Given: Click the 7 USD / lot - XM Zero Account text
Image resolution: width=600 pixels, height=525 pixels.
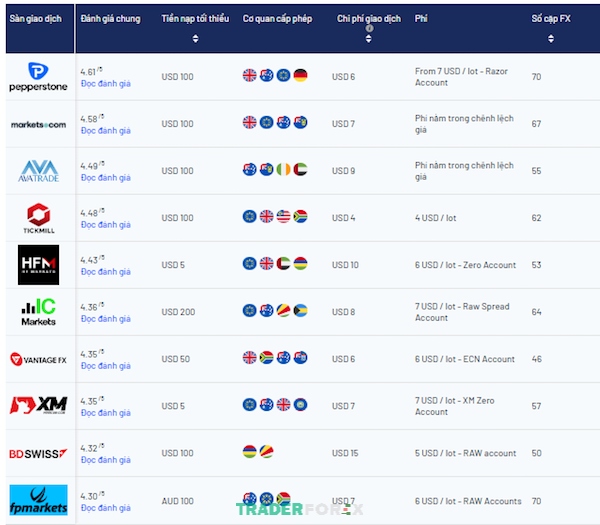Looking at the screenshot, I should pyautogui.click(x=455, y=406).
